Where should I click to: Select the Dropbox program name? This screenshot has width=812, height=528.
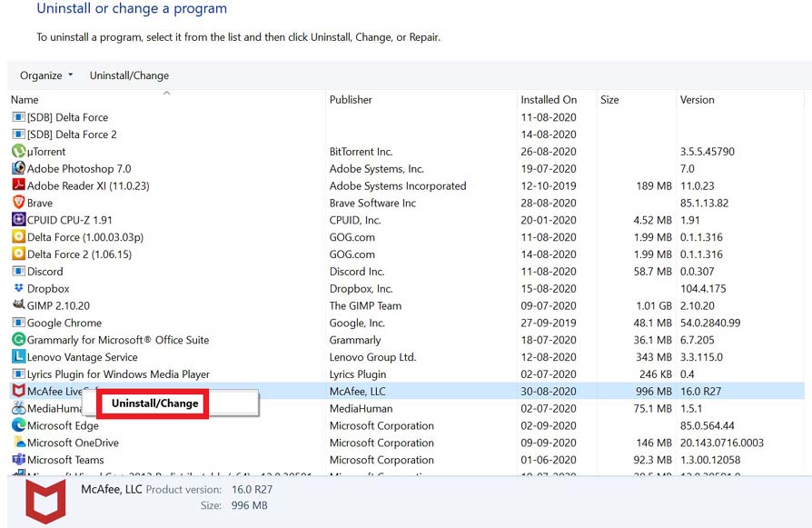(x=47, y=289)
